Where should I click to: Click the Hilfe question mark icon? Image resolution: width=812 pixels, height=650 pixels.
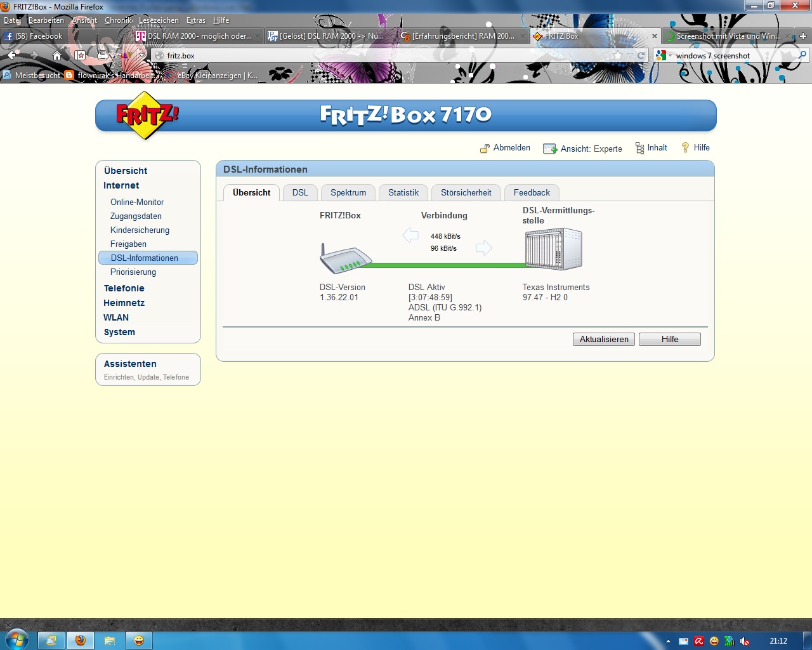coord(685,148)
